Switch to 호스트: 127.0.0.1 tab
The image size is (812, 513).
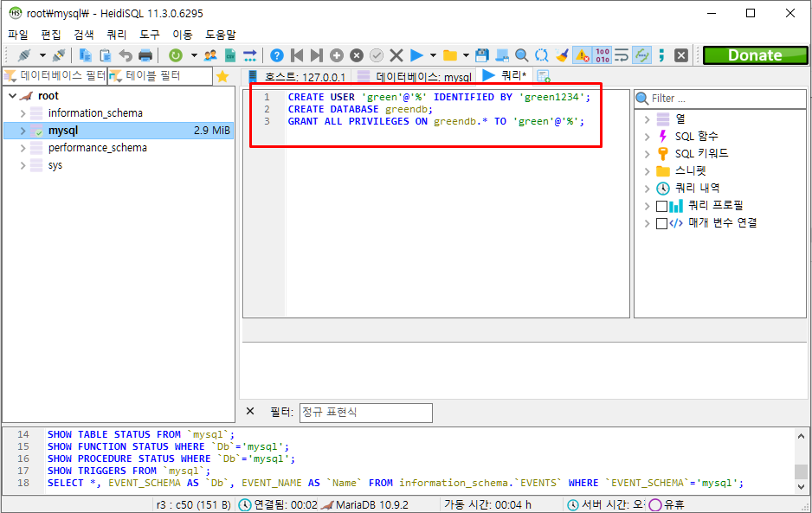click(x=297, y=77)
